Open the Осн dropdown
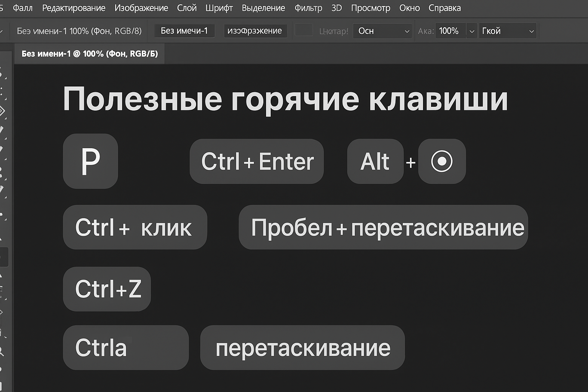Screen dimensions: 588x392 click(382, 31)
